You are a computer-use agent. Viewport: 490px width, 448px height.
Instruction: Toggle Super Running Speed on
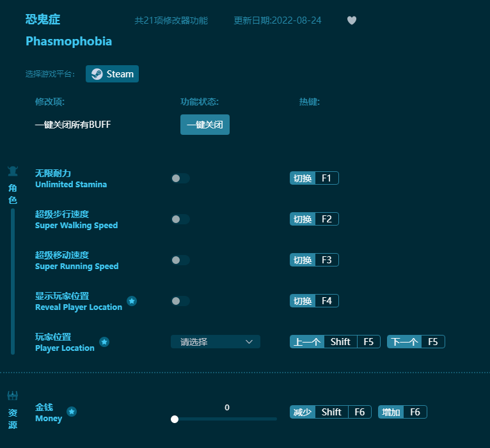point(180,260)
